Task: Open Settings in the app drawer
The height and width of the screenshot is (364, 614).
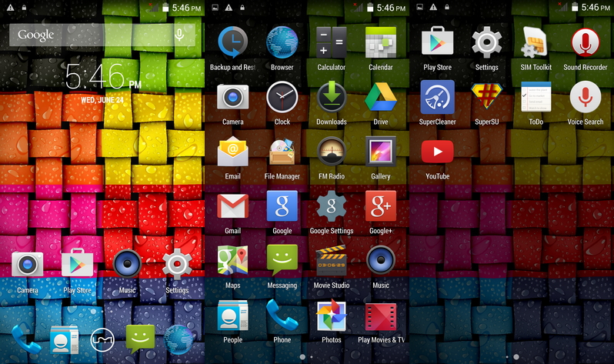Action: 487,42
